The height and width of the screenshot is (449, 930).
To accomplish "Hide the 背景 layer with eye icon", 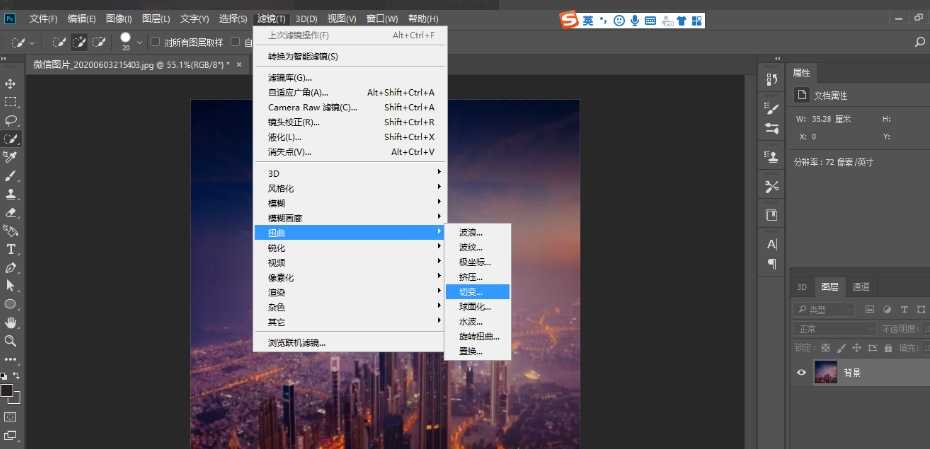I will pos(800,373).
